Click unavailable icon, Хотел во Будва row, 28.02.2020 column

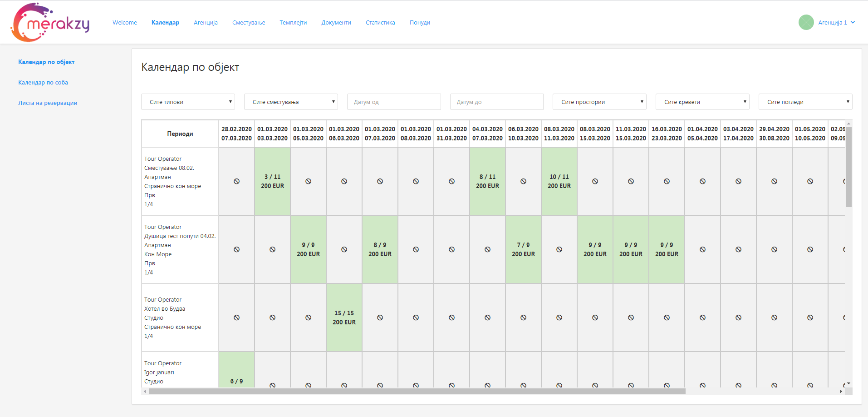[236, 318]
